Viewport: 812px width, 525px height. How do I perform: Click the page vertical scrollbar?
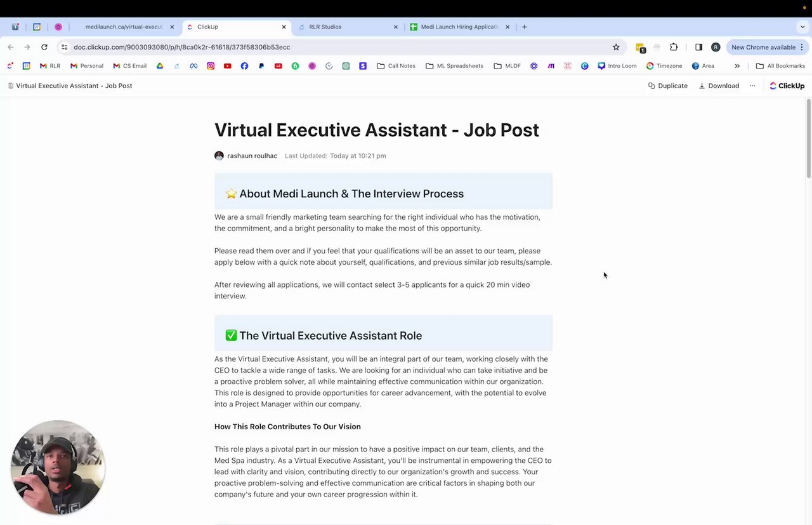(808, 140)
